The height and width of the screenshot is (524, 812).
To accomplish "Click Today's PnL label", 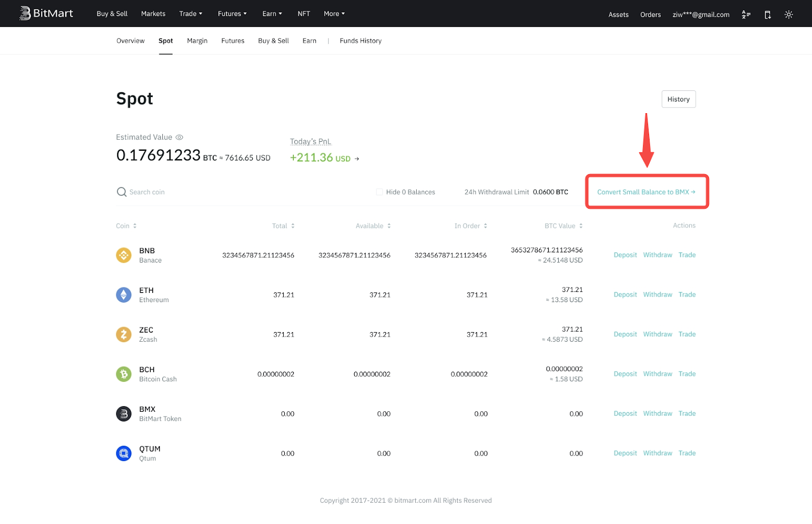I will 311,142.
